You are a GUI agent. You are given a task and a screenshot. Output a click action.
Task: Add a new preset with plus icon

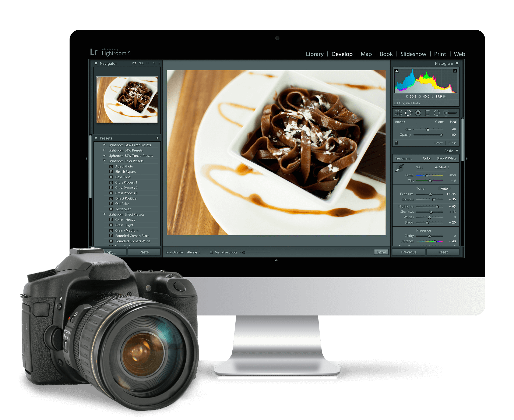point(158,138)
